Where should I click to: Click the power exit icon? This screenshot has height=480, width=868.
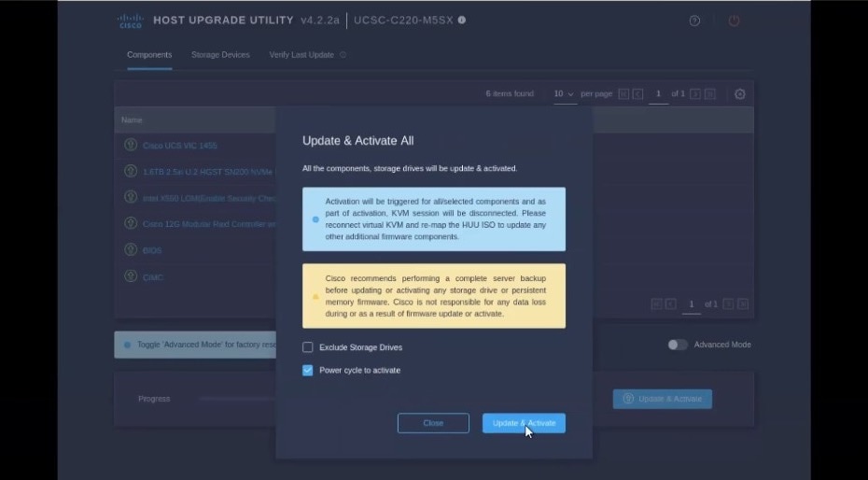pos(734,21)
